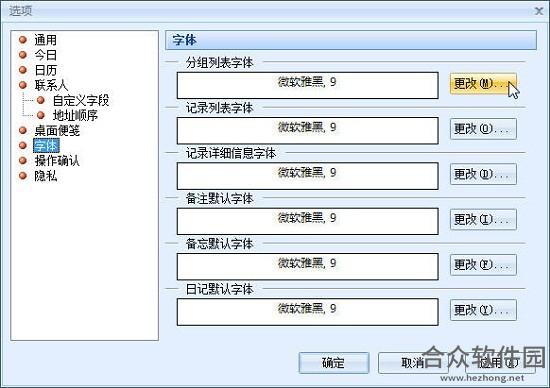Image resolution: width=550 pixels, height=388 pixels.
Task: Select 今日 in the options tree
Action: (45, 55)
